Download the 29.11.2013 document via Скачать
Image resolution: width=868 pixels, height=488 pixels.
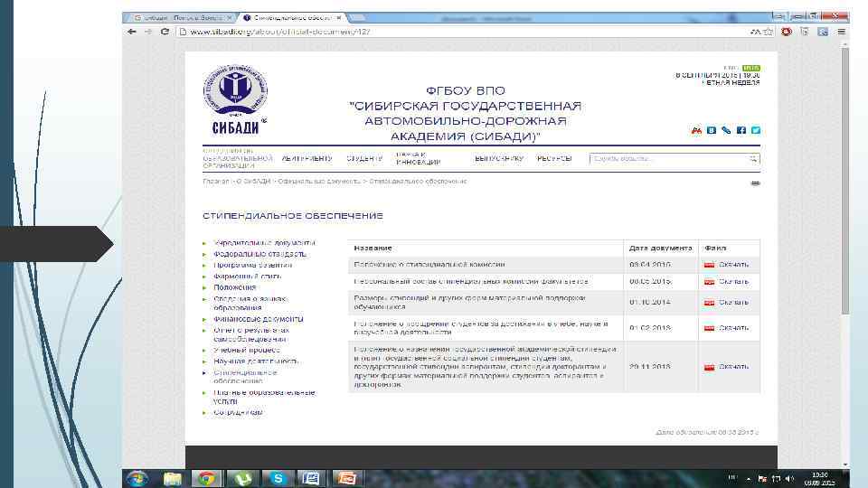[733, 367]
